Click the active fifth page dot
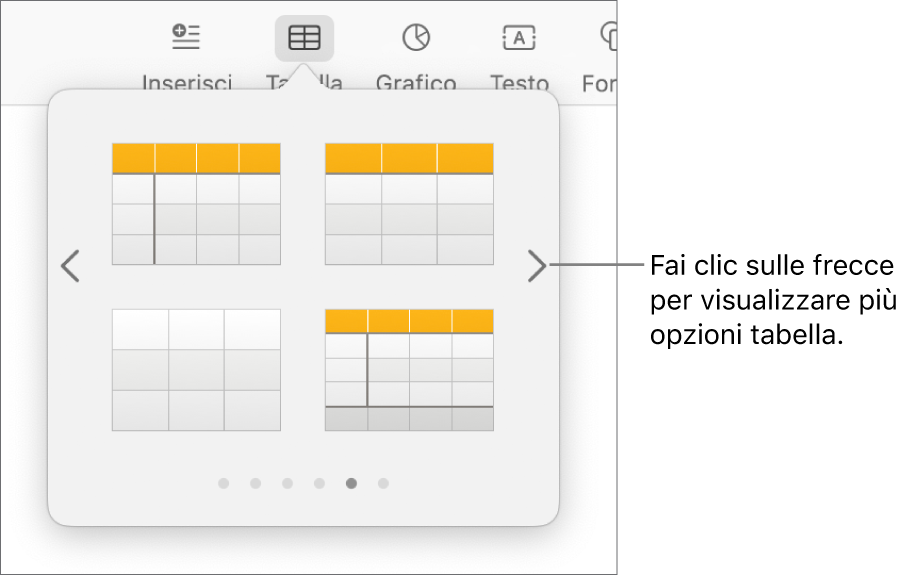The image size is (910, 575). tap(351, 484)
